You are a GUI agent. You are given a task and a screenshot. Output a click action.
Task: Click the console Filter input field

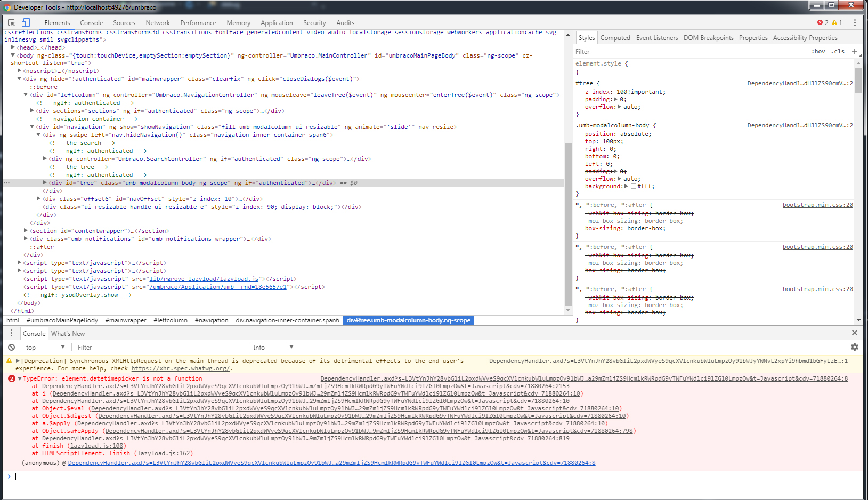pyautogui.click(x=162, y=348)
